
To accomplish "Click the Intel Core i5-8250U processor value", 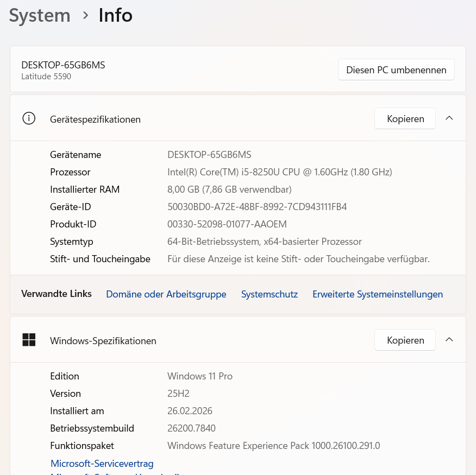I will click(x=280, y=172).
